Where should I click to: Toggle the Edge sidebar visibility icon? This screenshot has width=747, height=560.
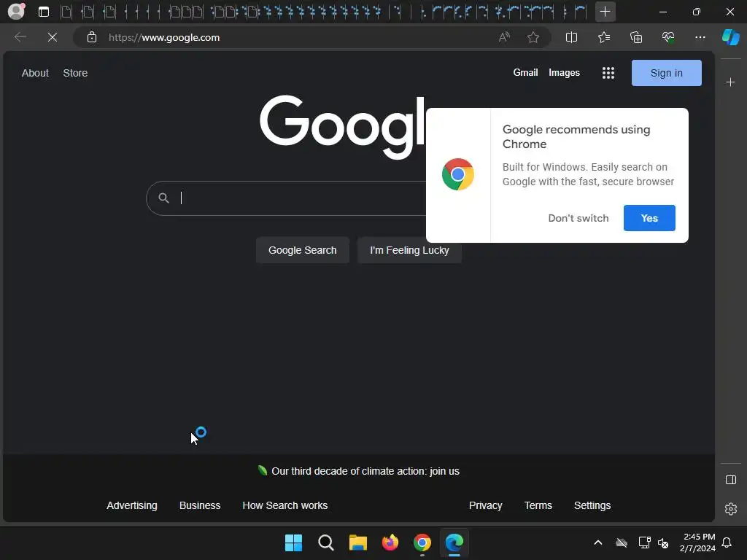(730, 480)
